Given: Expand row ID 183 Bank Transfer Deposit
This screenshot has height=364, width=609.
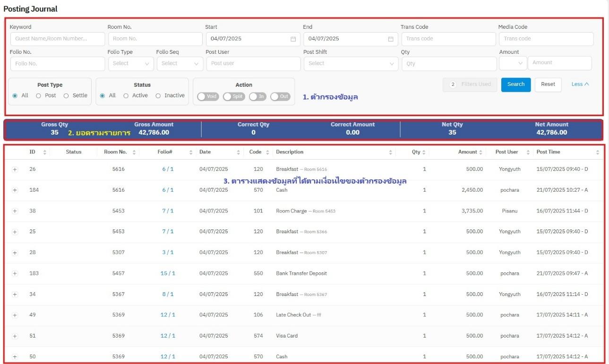Looking at the screenshot, I should click(15, 274).
